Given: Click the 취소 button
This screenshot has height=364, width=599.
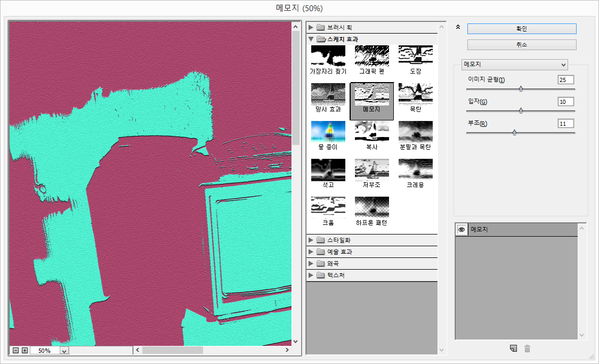Looking at the screenshot, I should coord(521,45).
